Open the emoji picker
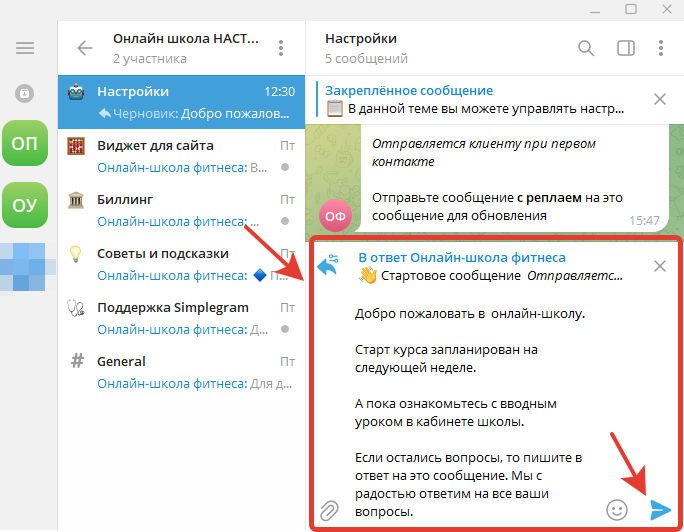 point(617,510)
